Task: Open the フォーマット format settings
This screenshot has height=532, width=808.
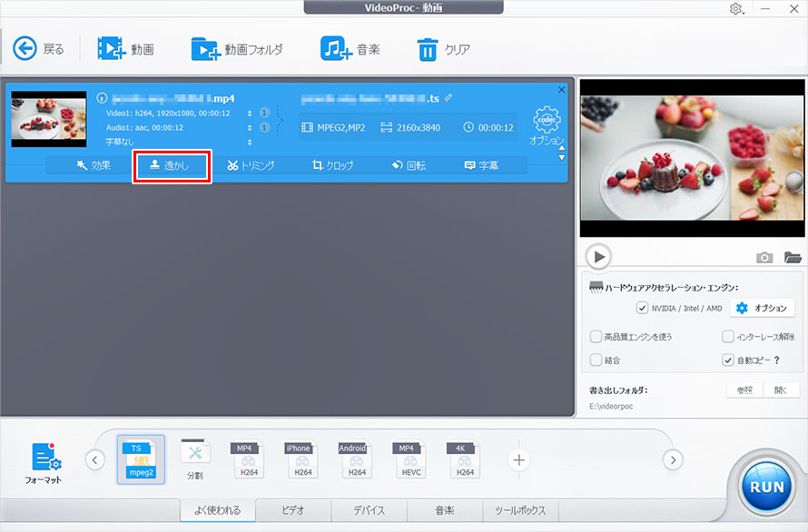Action: 44,462
